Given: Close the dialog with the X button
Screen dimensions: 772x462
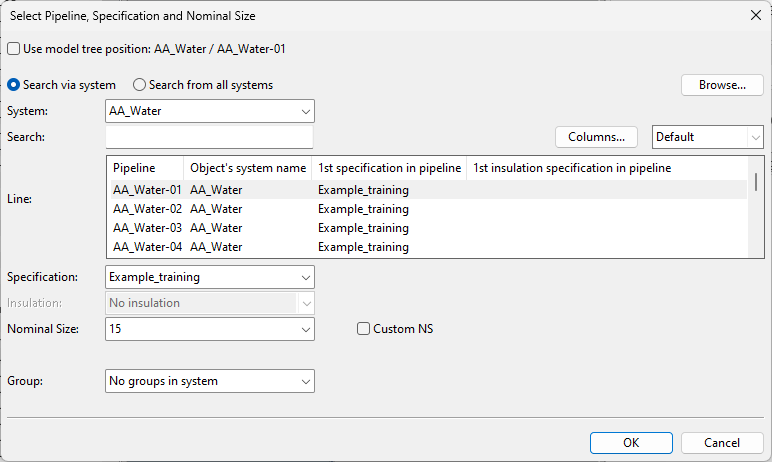Looking at the screenshot, I should click(x=754, y=15).
